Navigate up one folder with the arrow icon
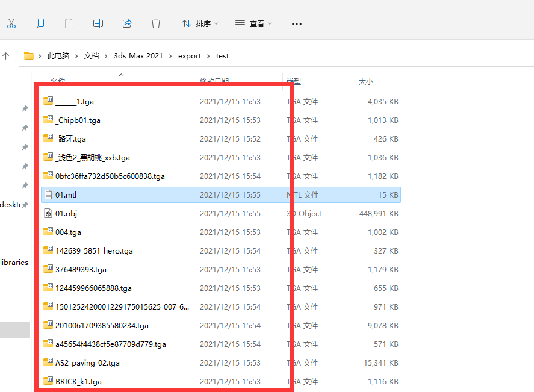 6,55
